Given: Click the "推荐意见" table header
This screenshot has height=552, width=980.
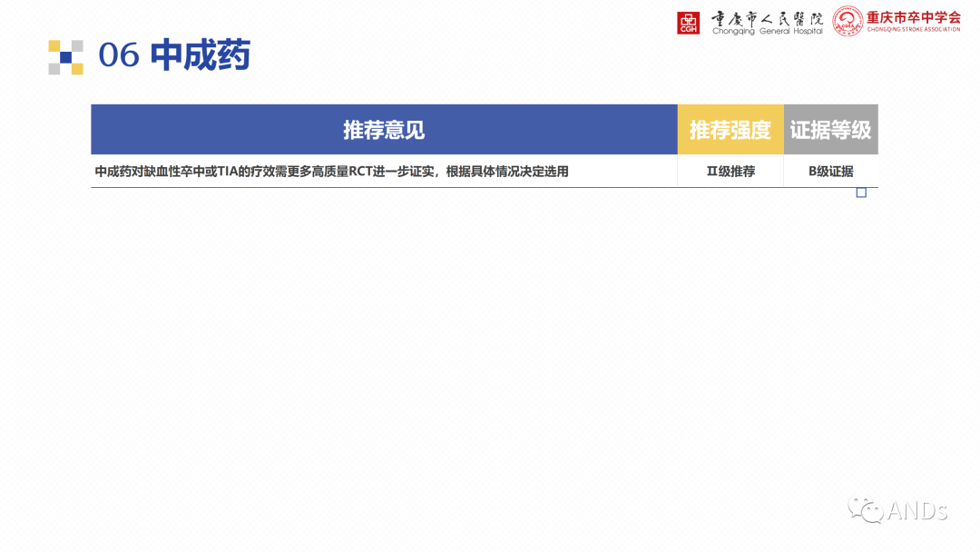Looking at the screenshot, I should click(384, 130).
